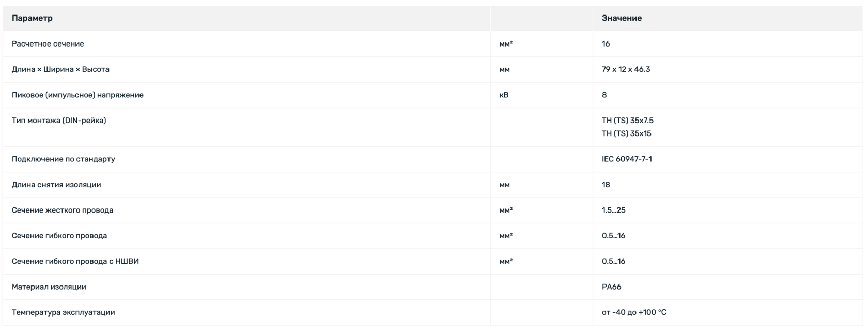Click the "Пиковое (импульсное) напряжение" parameter
This screenshot has height=331, width=868.
tap(78, 95)
